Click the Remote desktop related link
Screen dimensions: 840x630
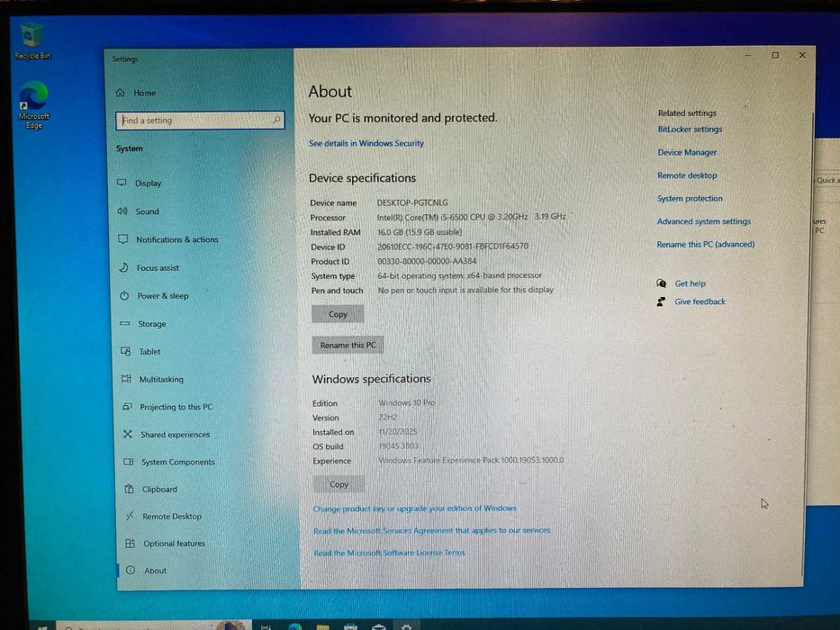tap(687, 175)
